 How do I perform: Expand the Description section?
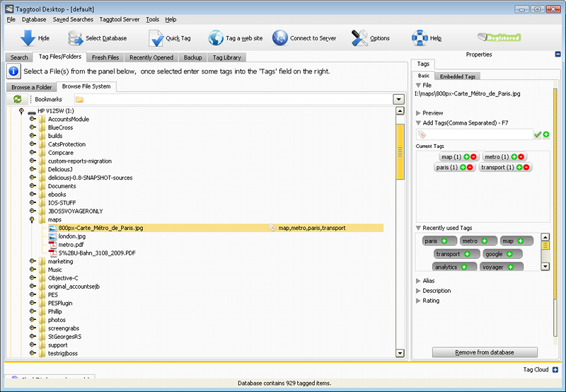click(418, 291)
